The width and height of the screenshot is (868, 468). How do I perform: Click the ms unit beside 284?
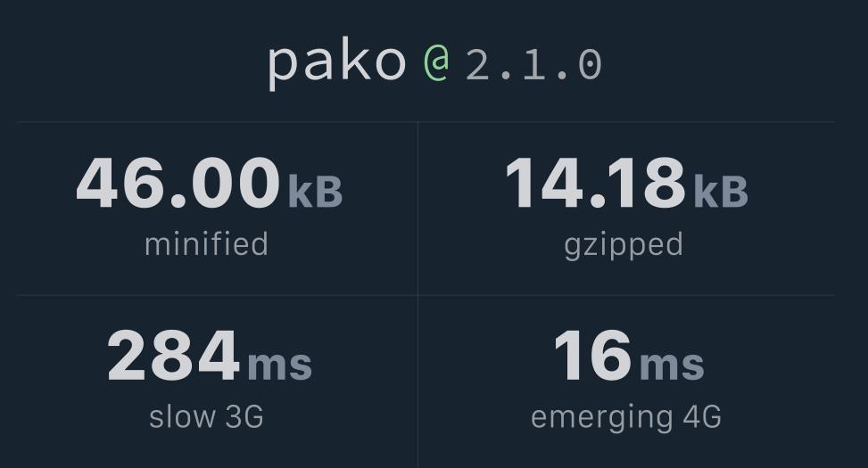(279, 364)
